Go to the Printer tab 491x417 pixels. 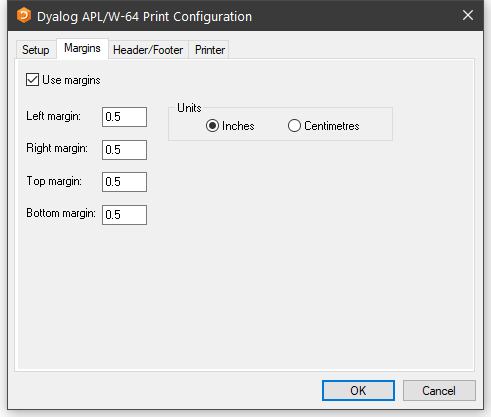[210, 50]
